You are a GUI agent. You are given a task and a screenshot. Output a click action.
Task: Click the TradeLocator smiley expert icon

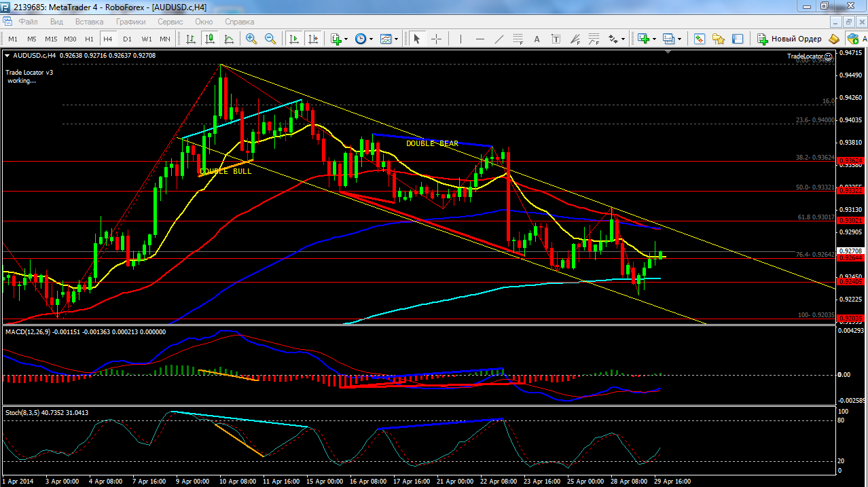[x=829, y=56]
